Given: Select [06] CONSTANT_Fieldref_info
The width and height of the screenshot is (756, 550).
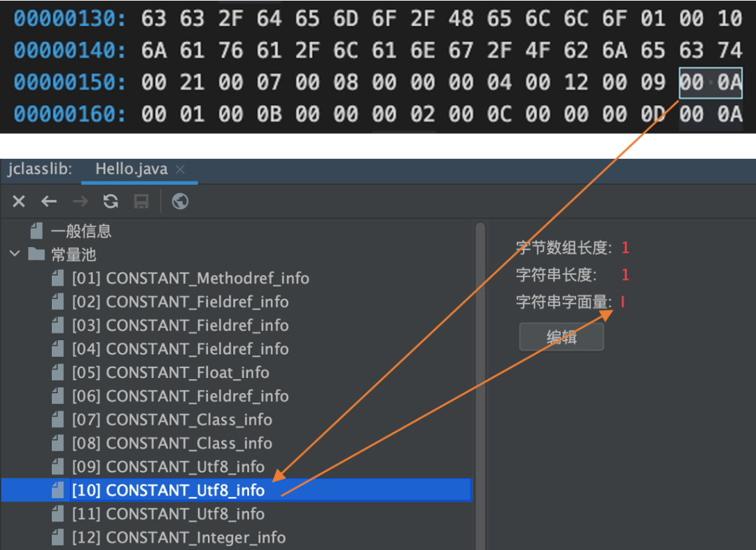Looking at the screenshot, I should coord(181,396).
